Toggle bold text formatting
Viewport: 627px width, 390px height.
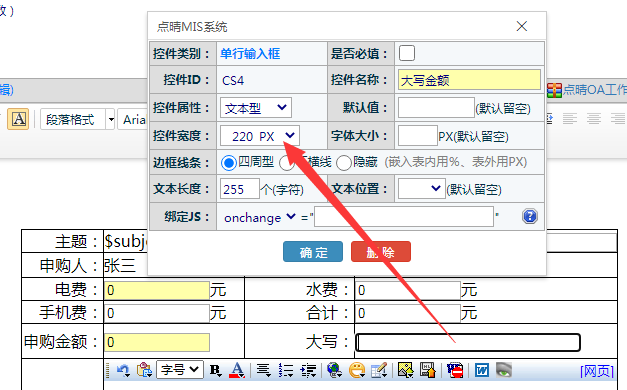[x=216, y=370]
